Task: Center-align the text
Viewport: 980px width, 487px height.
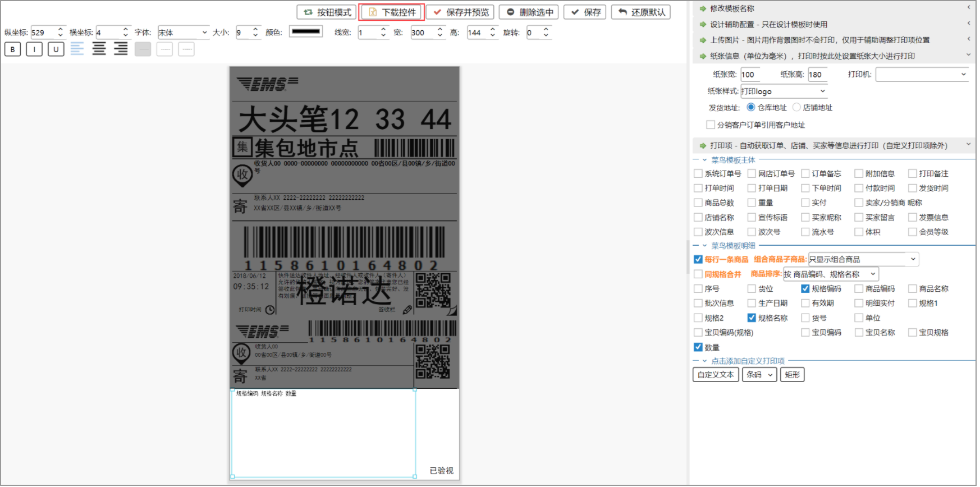Action: tap(99, 49)
